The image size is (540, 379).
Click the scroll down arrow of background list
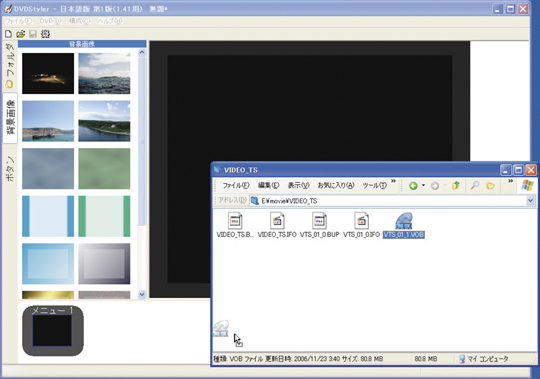142,294
